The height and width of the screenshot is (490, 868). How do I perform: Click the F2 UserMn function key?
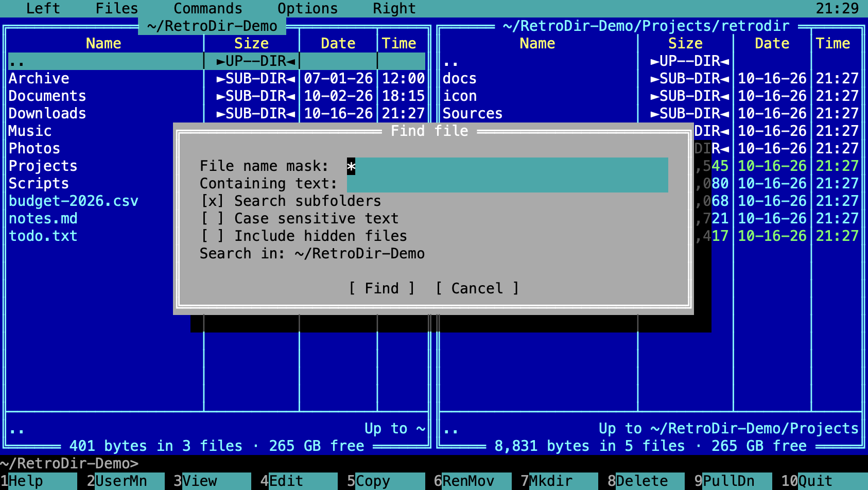[126, 481]
